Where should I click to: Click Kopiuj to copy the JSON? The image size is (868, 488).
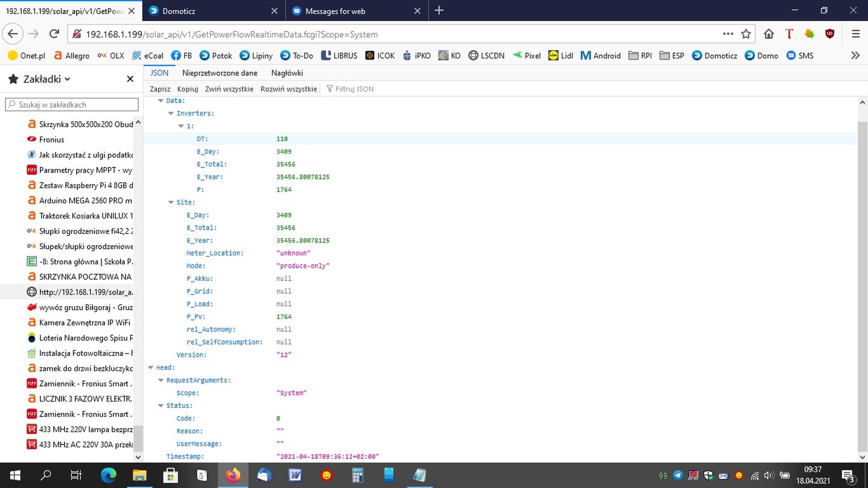click(x=188, y=89)
